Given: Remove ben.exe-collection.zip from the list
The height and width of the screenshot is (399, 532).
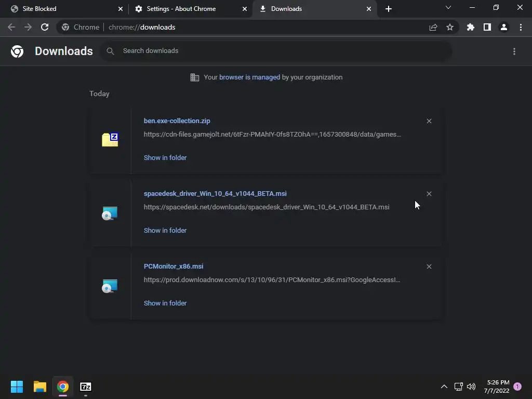Looking at the screenshot, I should (429, 121).
